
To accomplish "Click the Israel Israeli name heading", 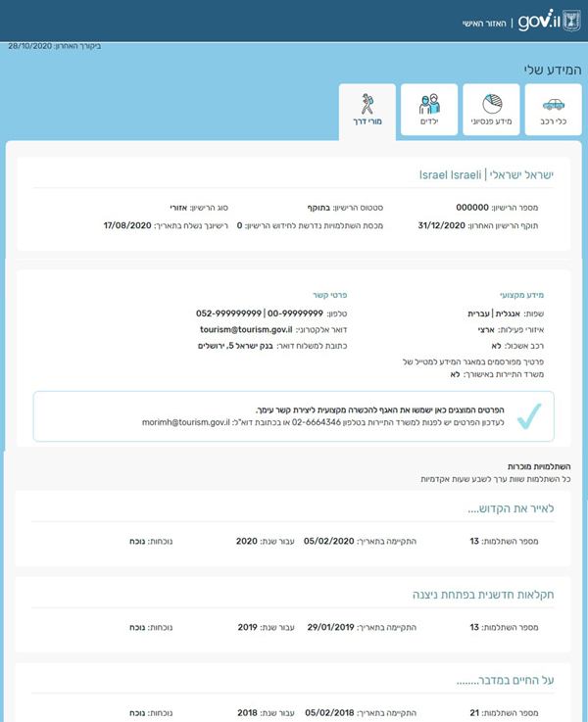I will [485, 174].
